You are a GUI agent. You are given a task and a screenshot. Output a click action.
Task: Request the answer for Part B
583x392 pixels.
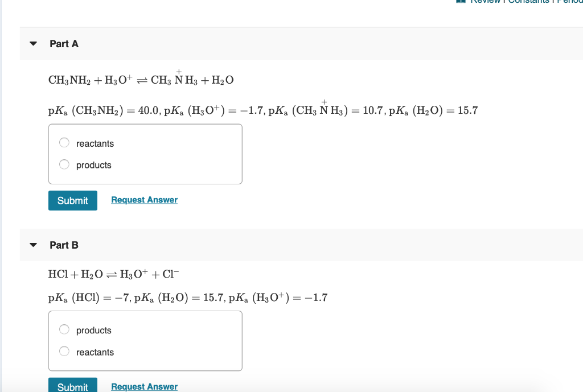tap(144, 386)
